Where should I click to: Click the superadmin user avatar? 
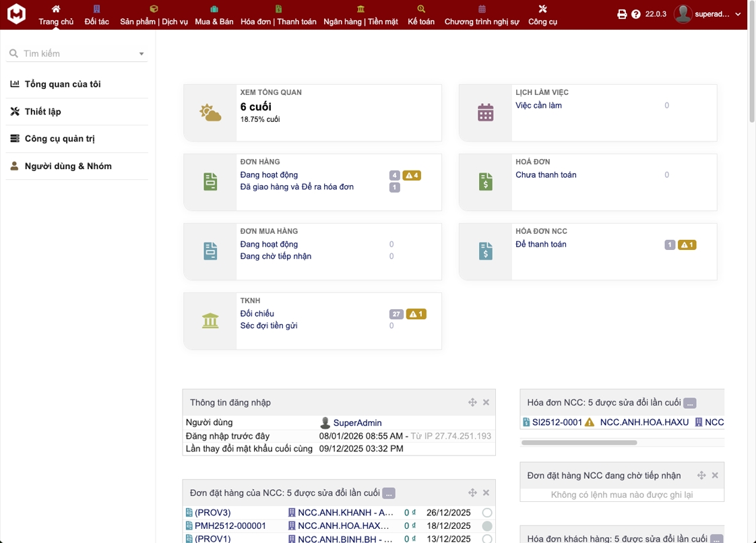coord(683,14)
